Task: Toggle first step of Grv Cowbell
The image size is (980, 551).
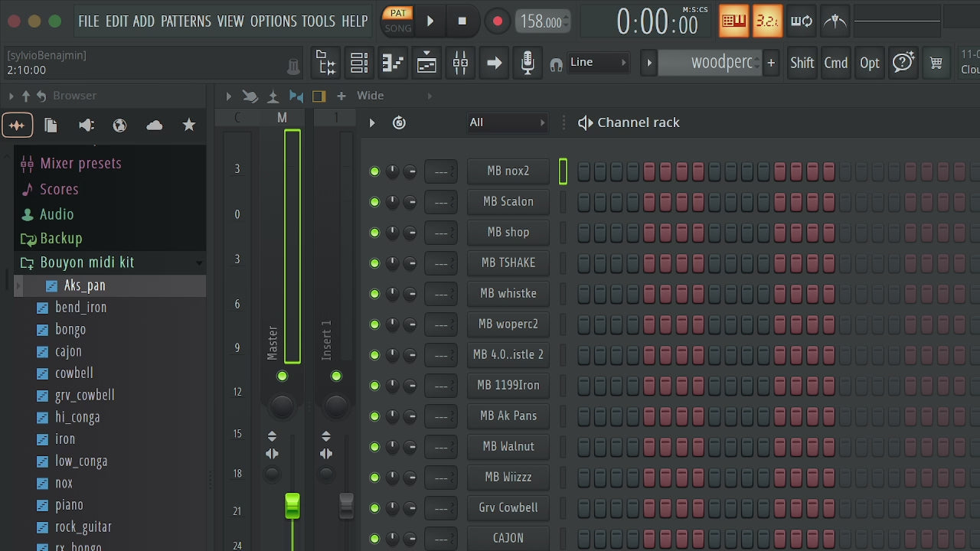Action: coord(584,508)
